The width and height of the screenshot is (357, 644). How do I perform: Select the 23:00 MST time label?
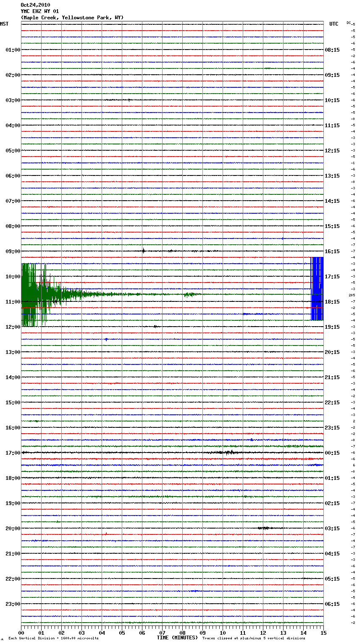(13, 604)
